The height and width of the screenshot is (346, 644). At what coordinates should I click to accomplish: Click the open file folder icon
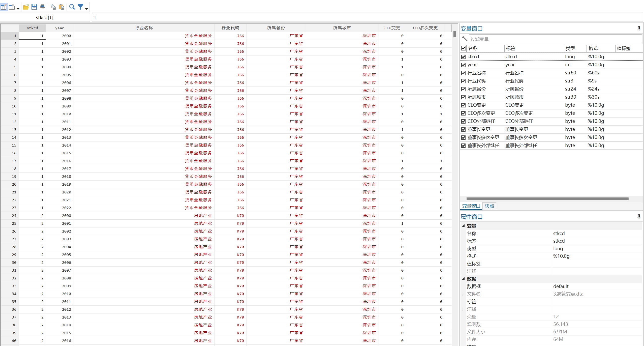[x=26, y=7]
